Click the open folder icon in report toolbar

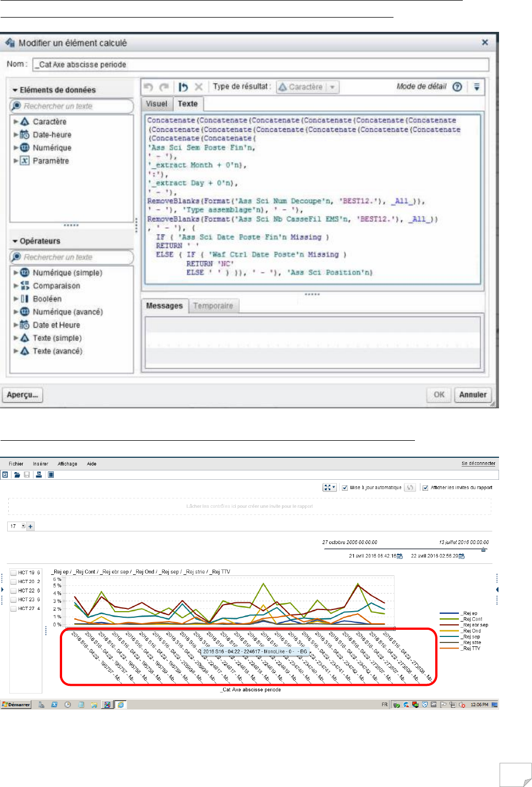tap(17, 475)
